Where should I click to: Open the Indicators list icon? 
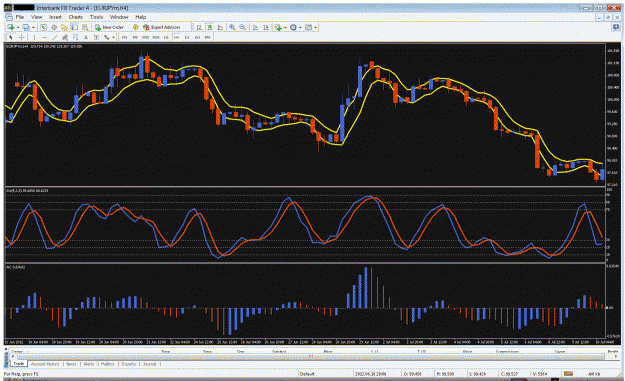278,27
